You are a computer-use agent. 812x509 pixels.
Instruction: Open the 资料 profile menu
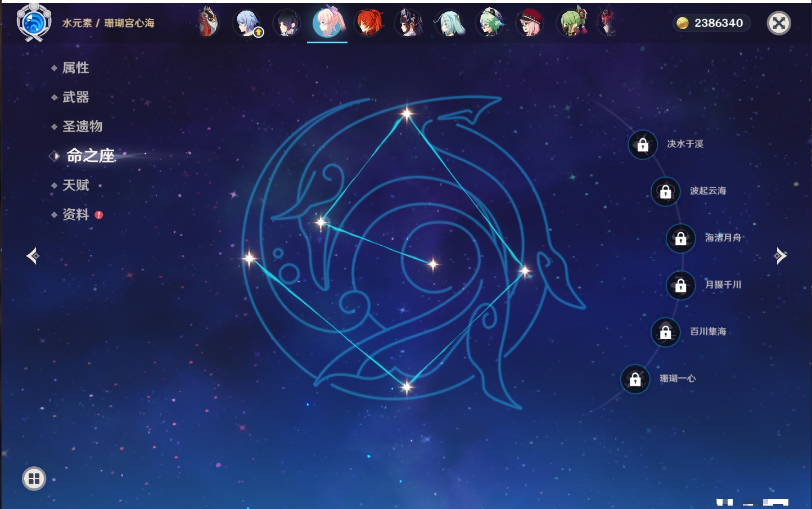tap(75, 214)
